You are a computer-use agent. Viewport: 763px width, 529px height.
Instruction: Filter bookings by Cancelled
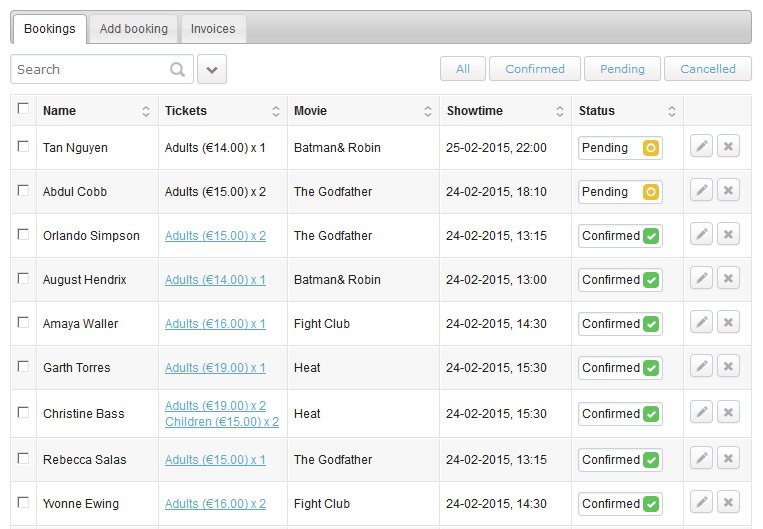point(708,69)
